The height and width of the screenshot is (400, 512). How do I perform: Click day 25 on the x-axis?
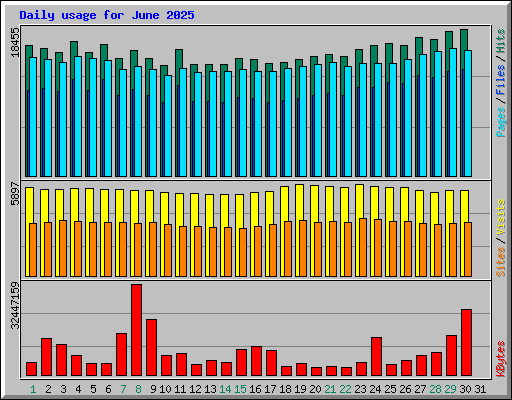(390, 389)
